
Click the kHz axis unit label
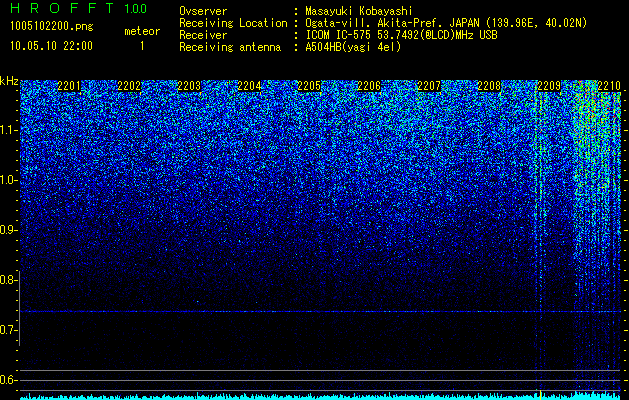click(9, 81)
